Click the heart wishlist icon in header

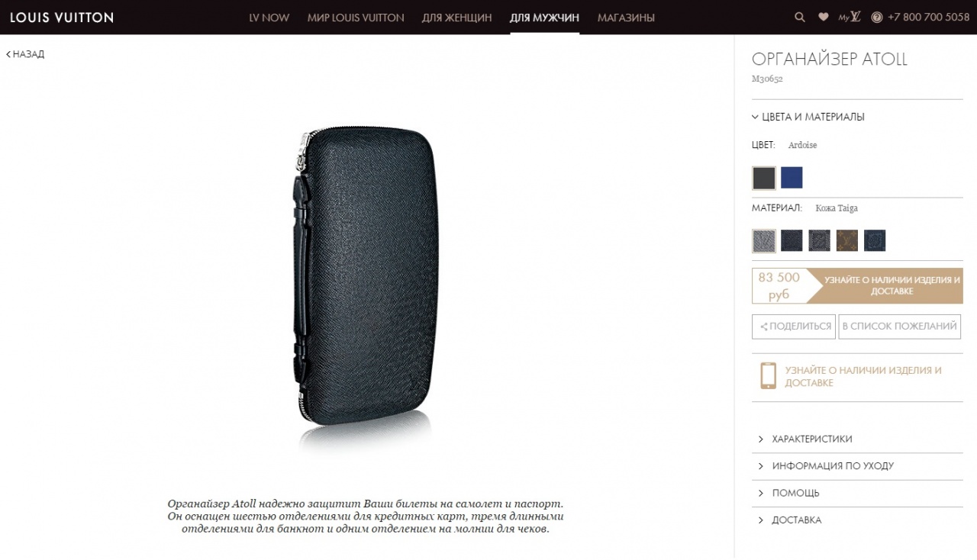click(x=824, y=17)
